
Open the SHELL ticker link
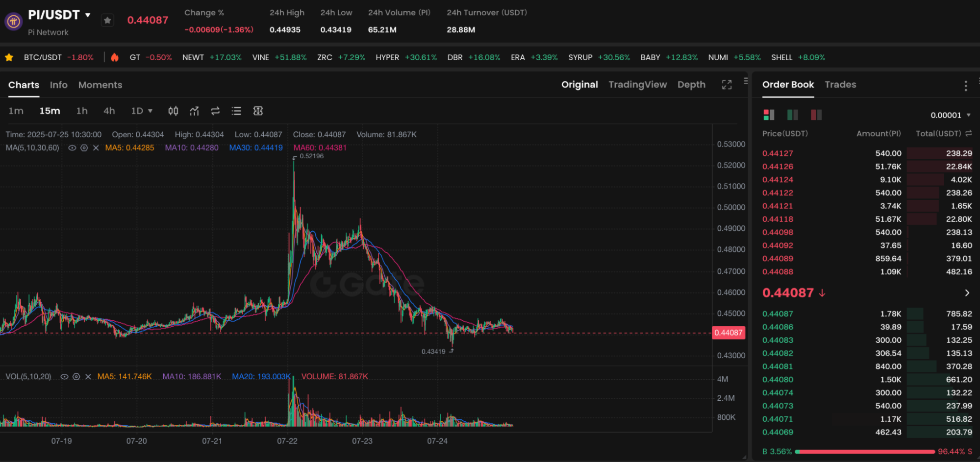[x=798, y=57]
